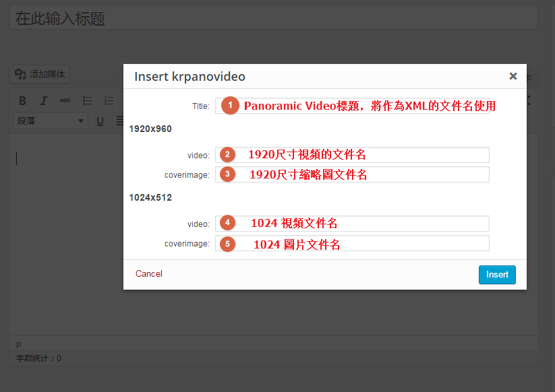The height and width of the screenshot is (392, 555).
Task: Toggle Bold formatting in editor toolbar
Action: click(x=22, y=101)
